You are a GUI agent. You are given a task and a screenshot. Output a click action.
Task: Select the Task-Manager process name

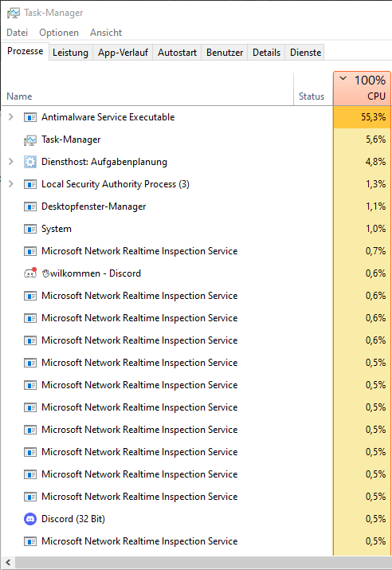click(71, 140)
